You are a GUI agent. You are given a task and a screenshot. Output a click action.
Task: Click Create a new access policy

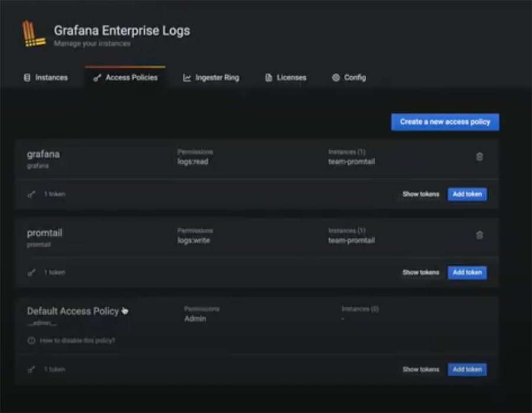click(445, 122)
